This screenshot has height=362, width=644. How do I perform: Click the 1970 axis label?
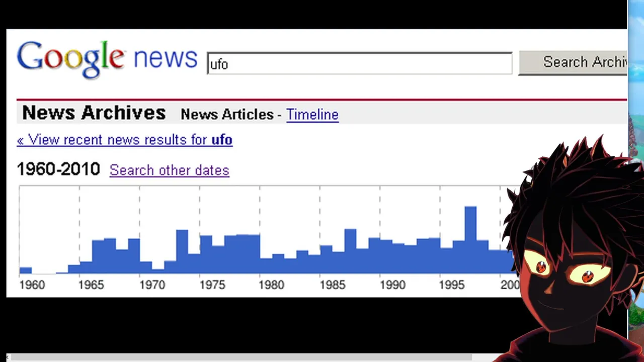152,285
